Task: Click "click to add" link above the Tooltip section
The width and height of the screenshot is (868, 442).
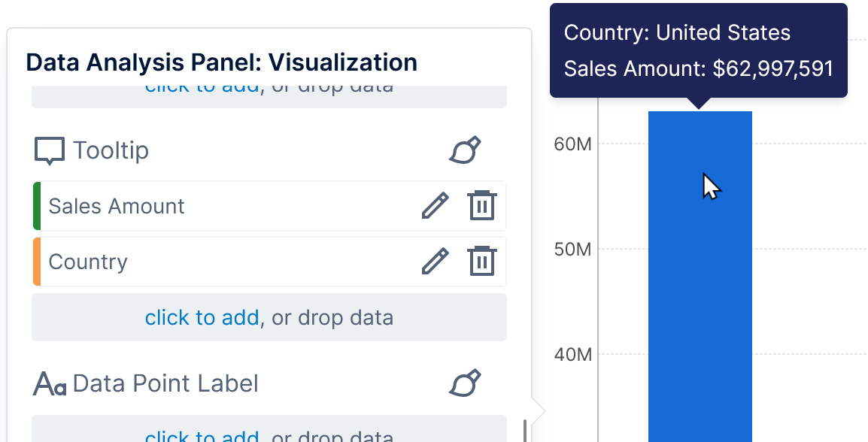Action: pos(202,89)
